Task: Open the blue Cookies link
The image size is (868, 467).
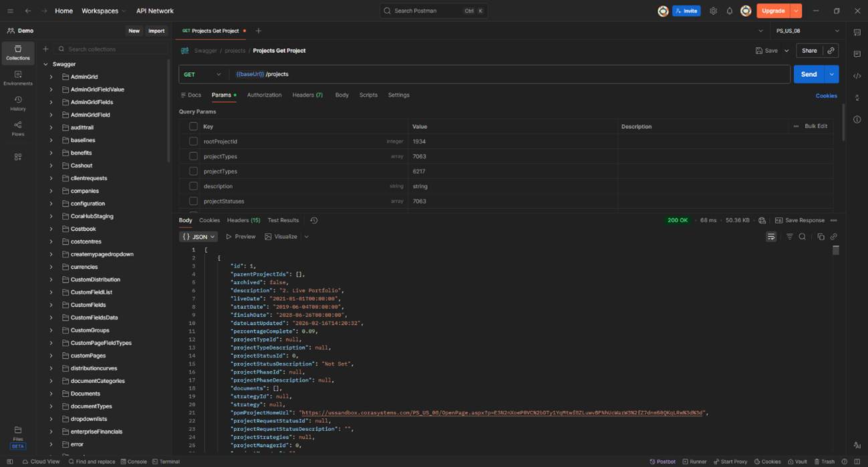Action: click(x=826, y=96)
